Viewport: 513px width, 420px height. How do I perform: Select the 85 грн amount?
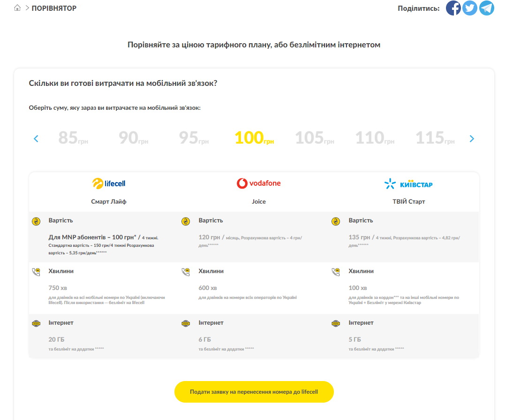point(73,138)
